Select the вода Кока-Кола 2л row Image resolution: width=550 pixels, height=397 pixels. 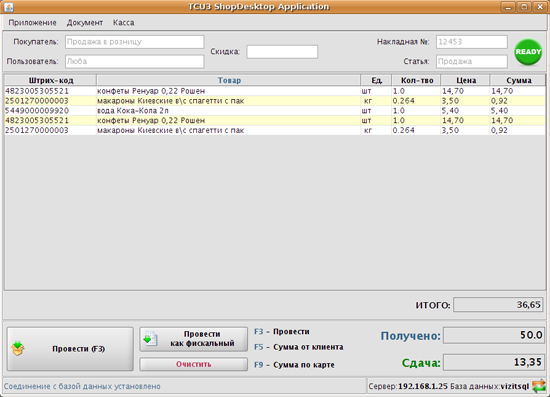point(275,111)
